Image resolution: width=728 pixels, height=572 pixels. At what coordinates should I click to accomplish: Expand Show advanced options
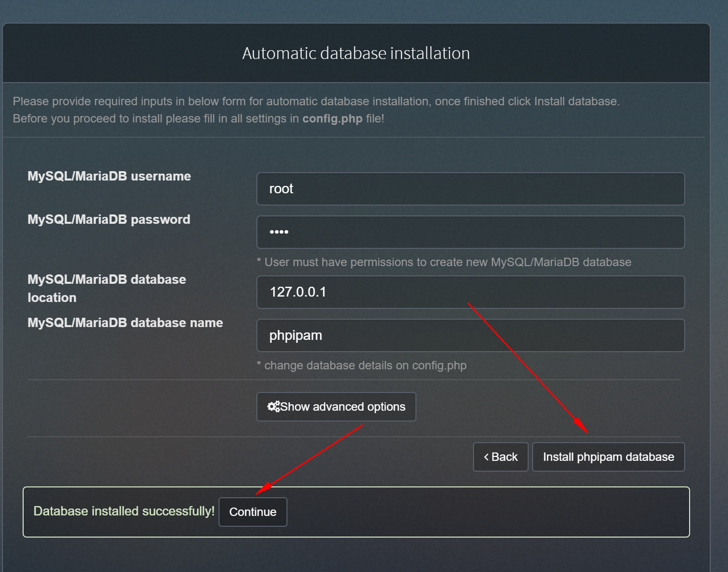(x=336, y=407)
